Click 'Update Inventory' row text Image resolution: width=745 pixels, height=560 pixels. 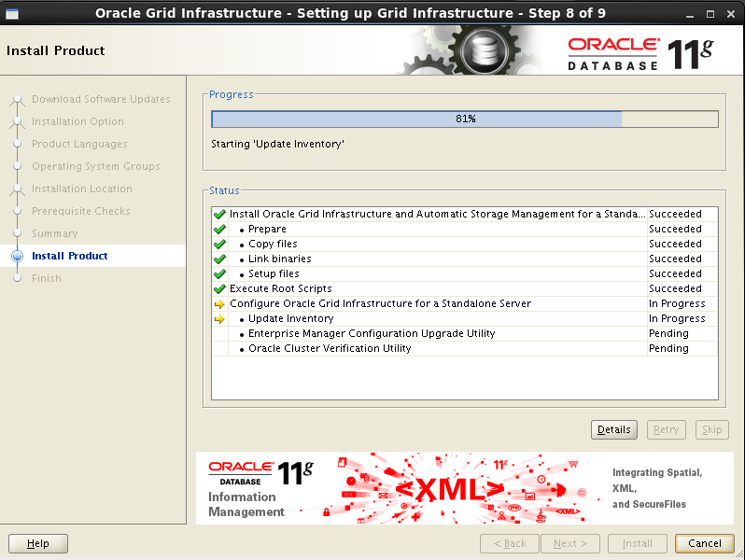290,318
